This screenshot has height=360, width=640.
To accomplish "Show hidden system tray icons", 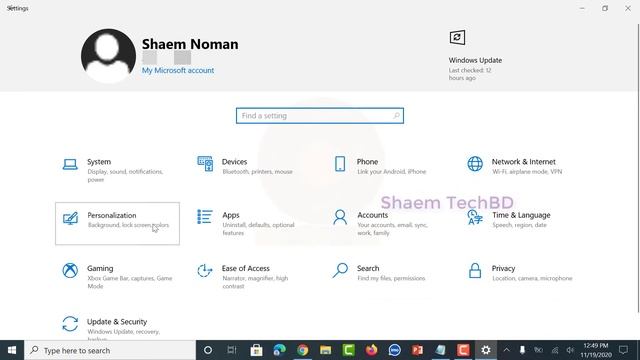I will [x=507, y=350].
